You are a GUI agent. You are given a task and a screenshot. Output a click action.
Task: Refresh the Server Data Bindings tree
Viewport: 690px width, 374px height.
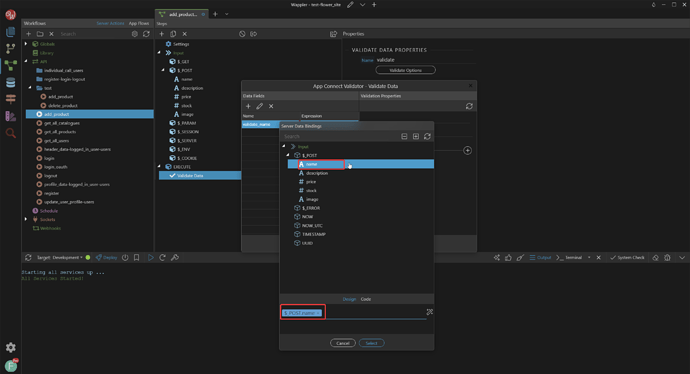pyautogui.click(x=427, y=136)
